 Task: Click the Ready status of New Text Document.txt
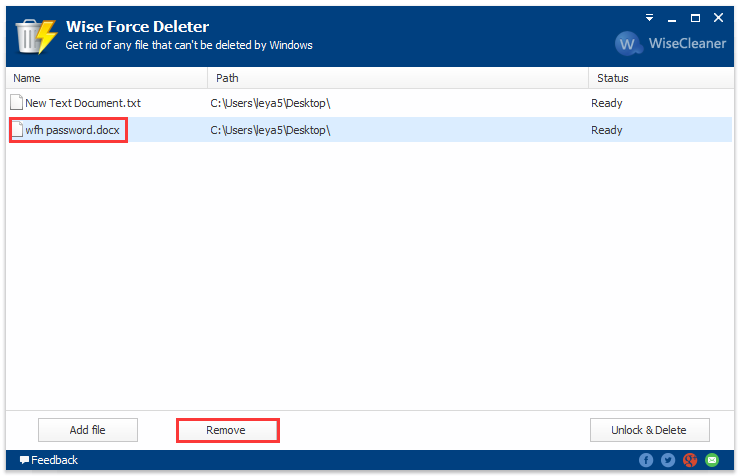(606, 103)
